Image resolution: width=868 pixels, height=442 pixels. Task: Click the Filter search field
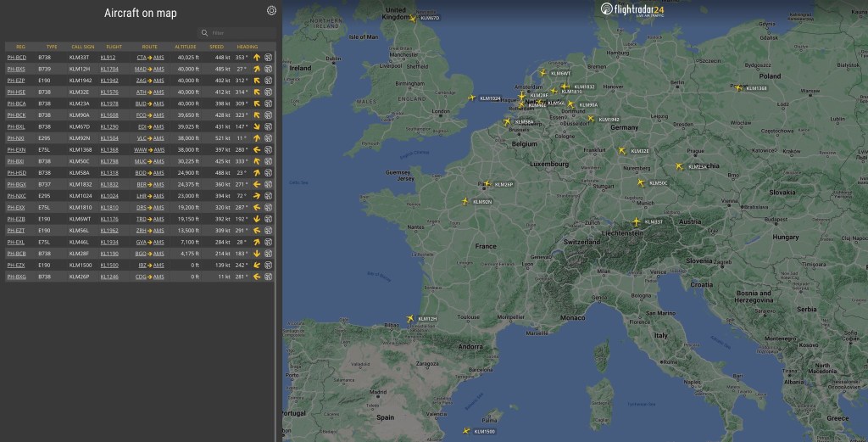coord(236,33)
